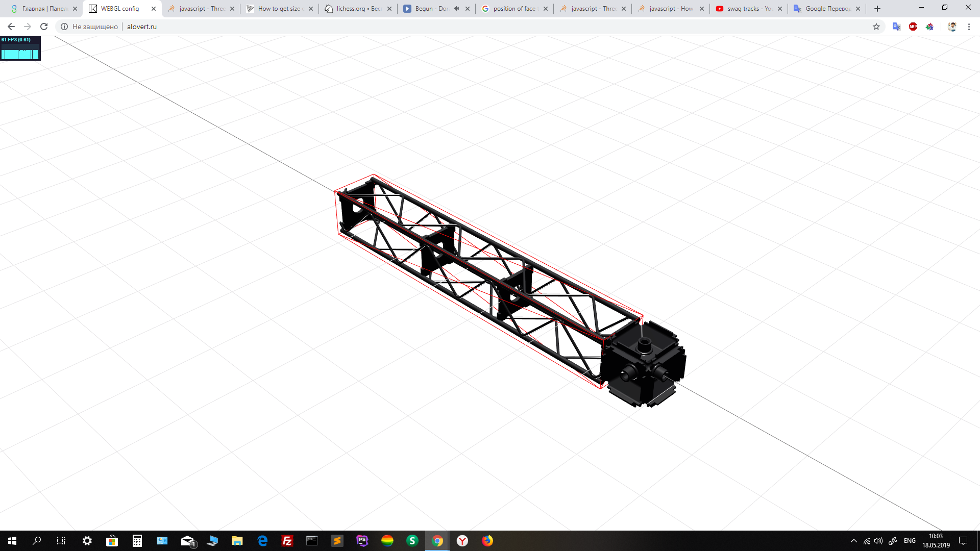Screen dimensions: 980x551
Task: Launch FileZilla from the taskbar
Action: point(287,541)
